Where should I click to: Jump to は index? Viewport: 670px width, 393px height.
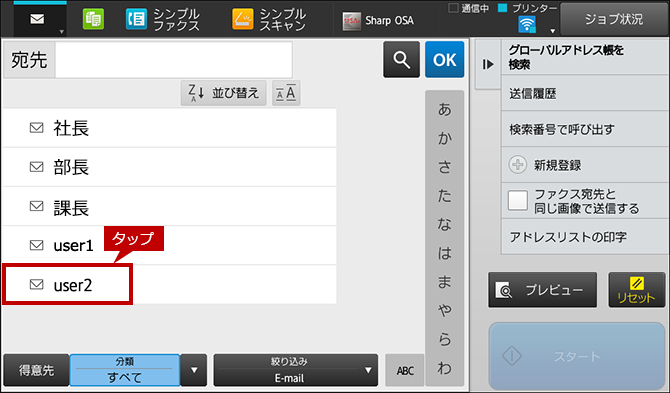point(444,253)
